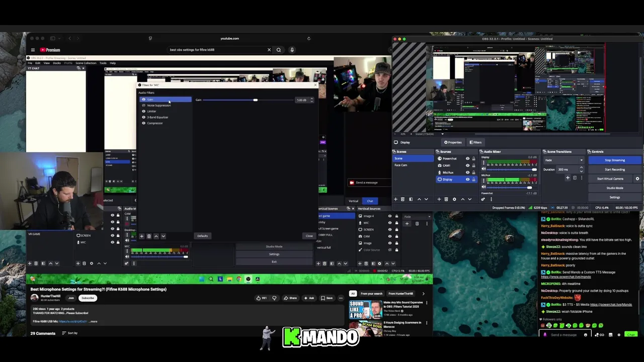Show next suggestion chips arrow on YouTube

(423, 294)
